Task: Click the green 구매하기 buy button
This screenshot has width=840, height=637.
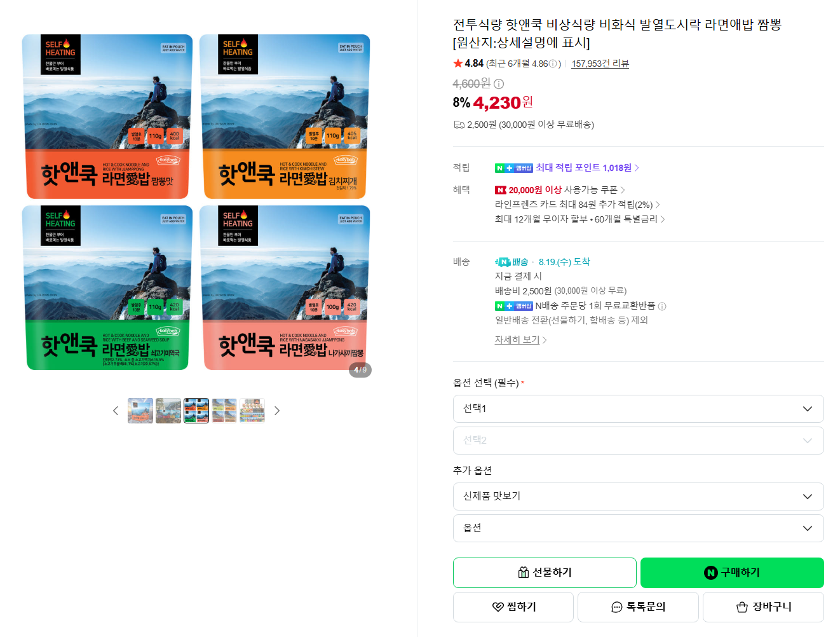Action: pyautogui.click(x=732, y=573)
